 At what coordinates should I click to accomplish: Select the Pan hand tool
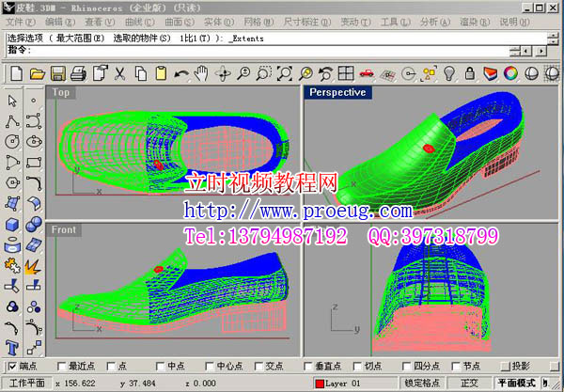click(201, 73)
